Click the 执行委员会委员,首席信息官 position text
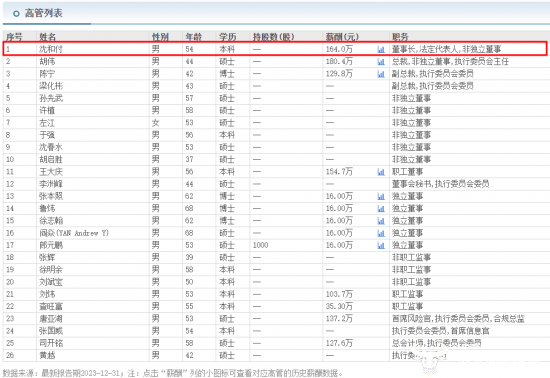Image resolution: width=550 pixels, height=378 pixels. 440,331
